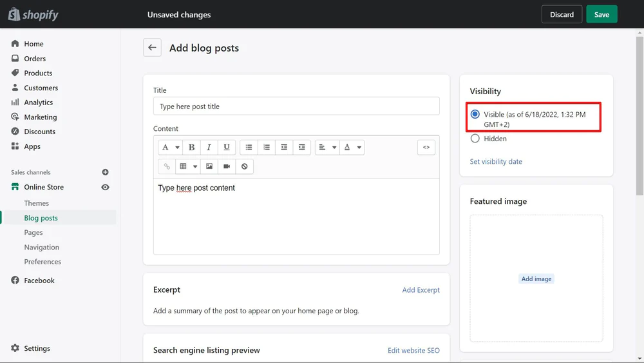This screenshot has height=363, width=644.
Task: Go back using the arrow button
Action: point(152,48)
